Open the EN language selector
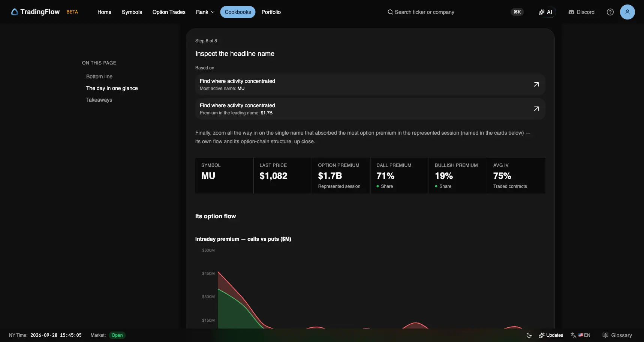Image resolution: width=644 pixels, height=342 pixels. pyautogui.click(x=581, y=335)
